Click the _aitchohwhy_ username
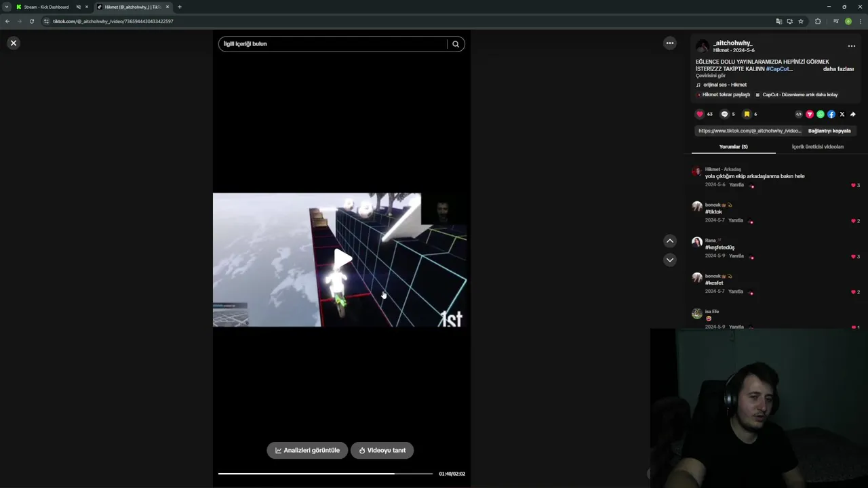Screen dimensions: 868x488 point(732,43)
